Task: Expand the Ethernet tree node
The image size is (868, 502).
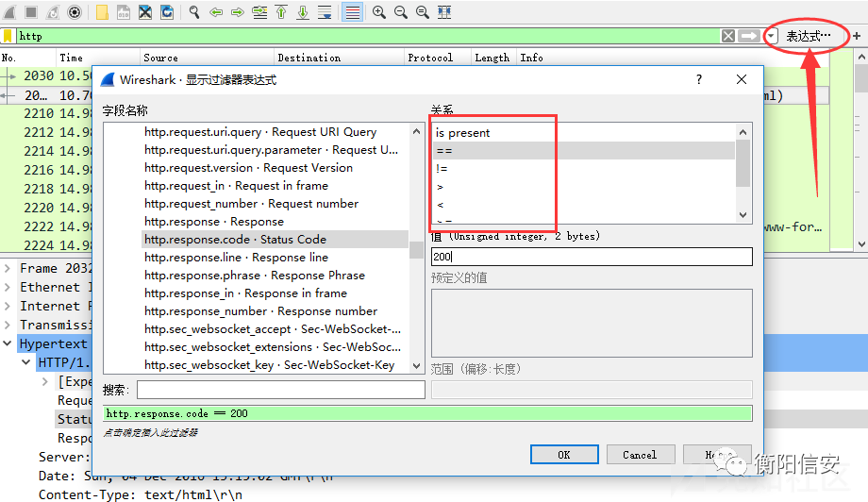Action: (8, 287)
